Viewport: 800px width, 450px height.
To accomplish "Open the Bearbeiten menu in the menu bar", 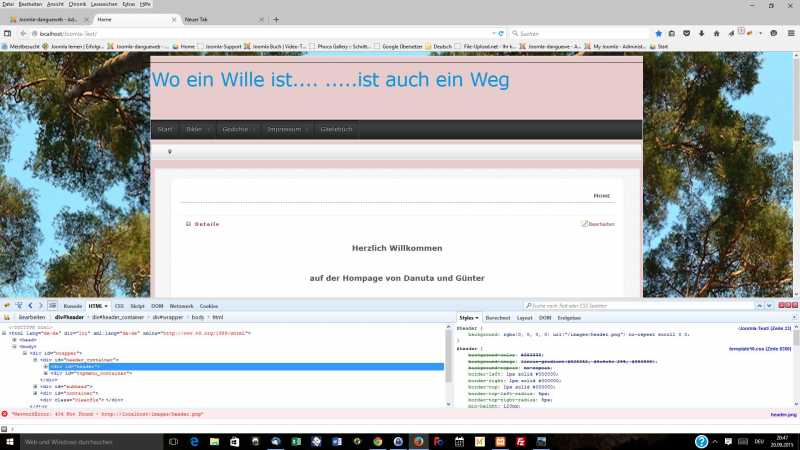I will coord(31,4).
